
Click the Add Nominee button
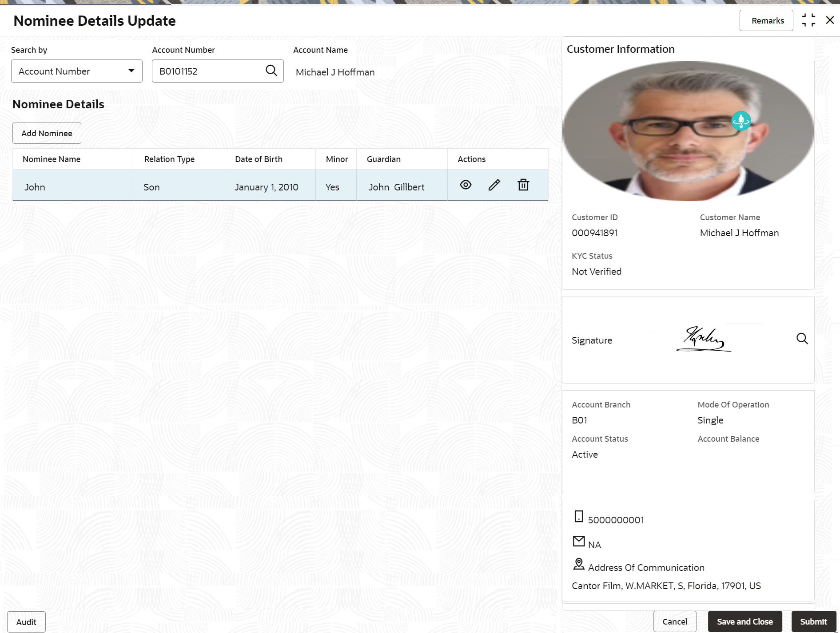[47, 133]
